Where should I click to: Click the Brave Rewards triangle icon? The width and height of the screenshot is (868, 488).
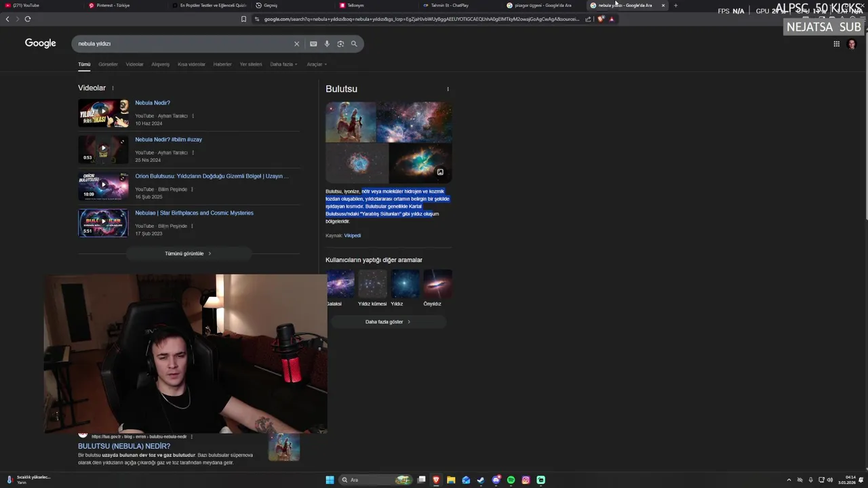(x=612, y=19)
